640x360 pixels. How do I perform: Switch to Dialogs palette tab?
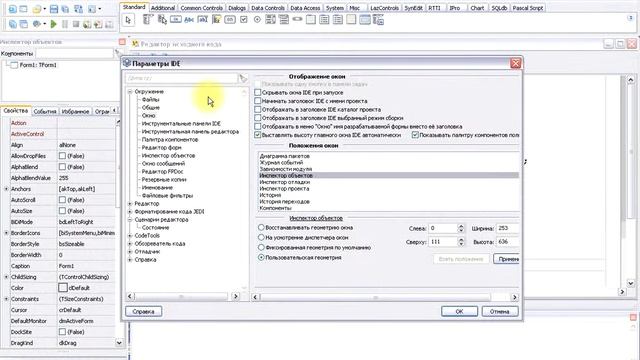[x=237, y=8]
